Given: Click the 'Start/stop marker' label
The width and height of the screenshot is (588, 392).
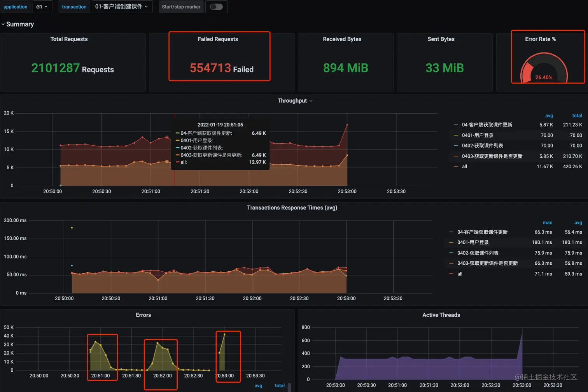Looking at the screenshot, I should coord(181,7).
